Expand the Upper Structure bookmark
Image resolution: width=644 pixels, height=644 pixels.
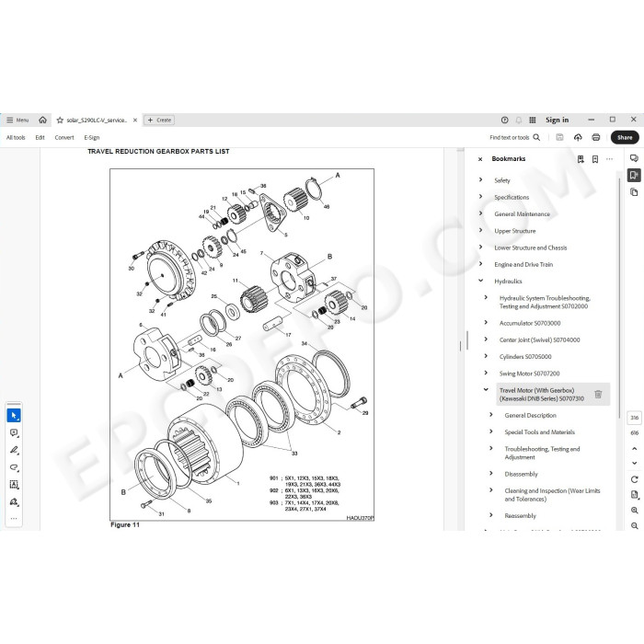(480, 230)
